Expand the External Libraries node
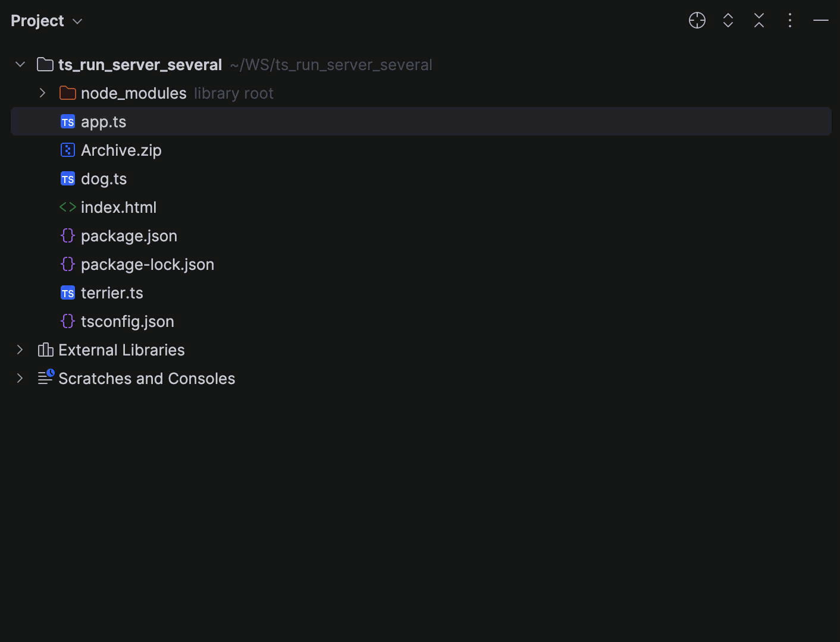840x642 pixels. coord(20,350)
